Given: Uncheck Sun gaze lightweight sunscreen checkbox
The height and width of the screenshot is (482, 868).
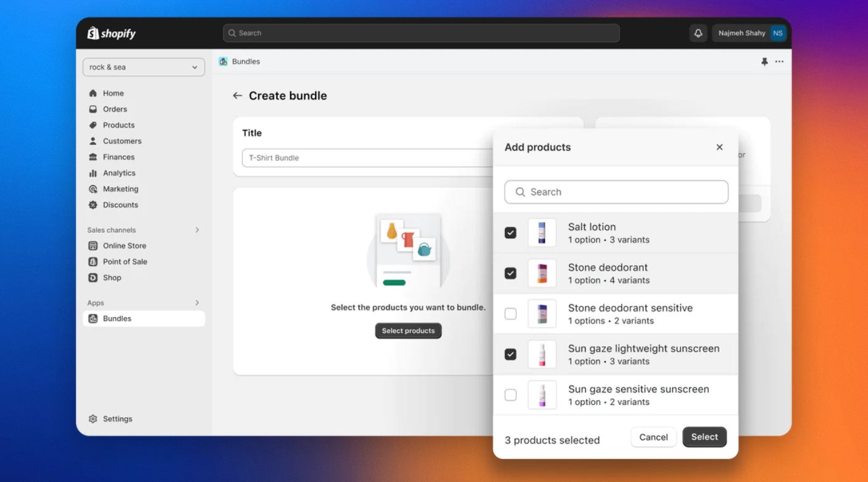Looking at the screenshot, I should [x=511, y=354].
